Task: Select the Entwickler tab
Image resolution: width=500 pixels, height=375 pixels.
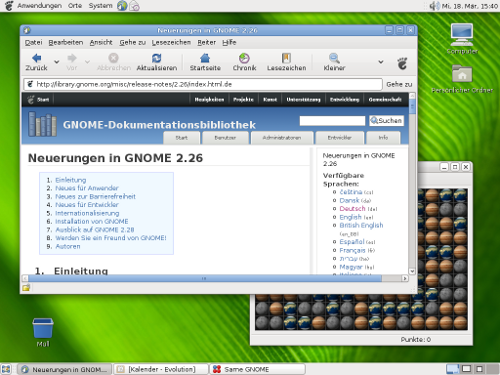Action: 339,138
